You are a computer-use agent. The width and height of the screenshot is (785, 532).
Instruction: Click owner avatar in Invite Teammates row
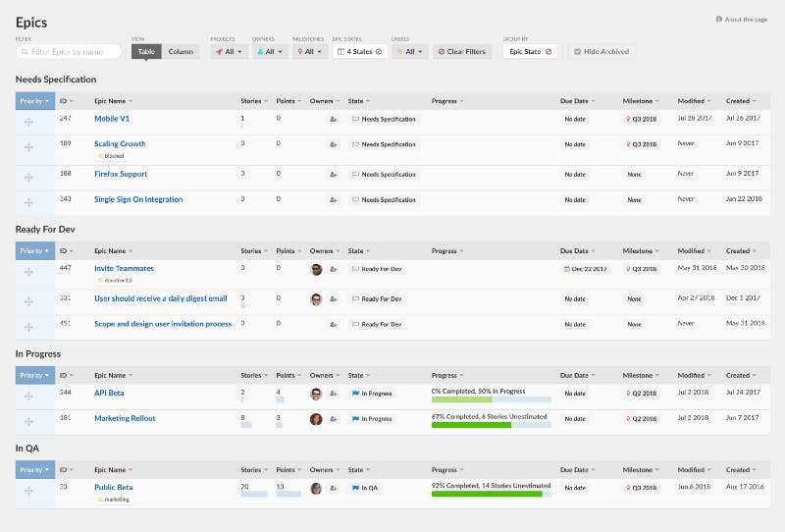316,270
